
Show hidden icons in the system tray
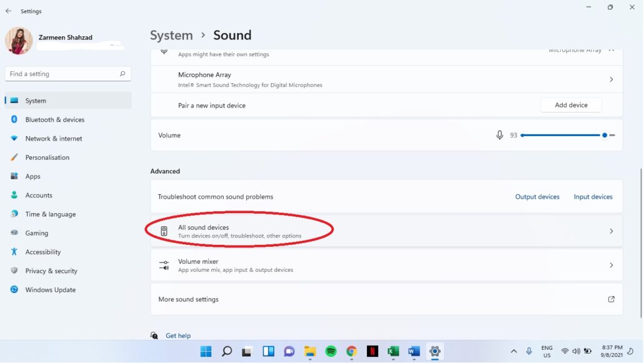[514, 351]
